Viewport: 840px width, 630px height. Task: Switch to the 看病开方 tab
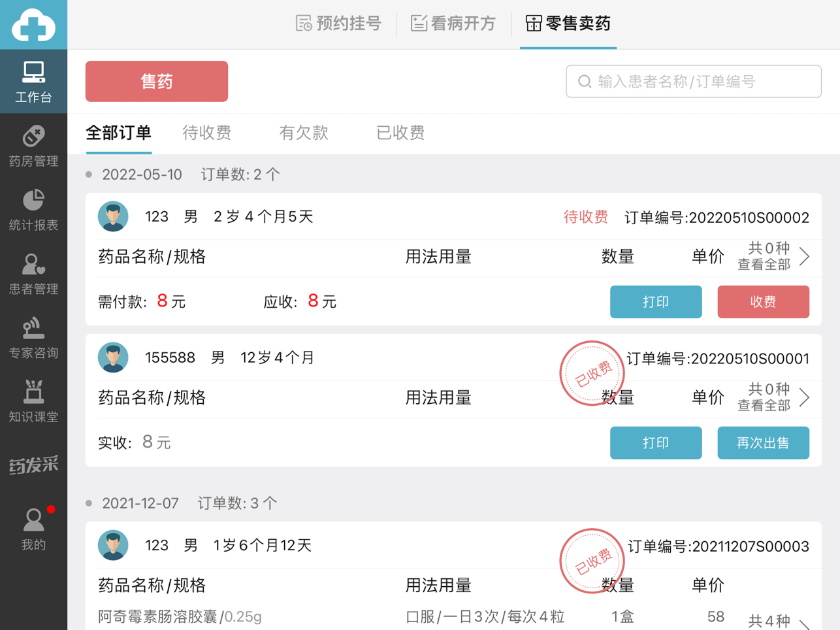click(453, 24)
